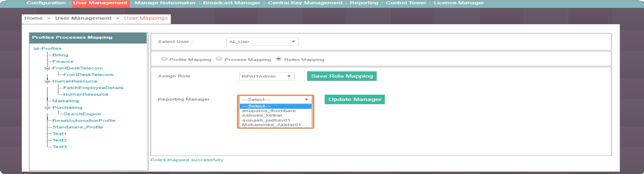Click Save Role Mapping button
This screenshot has height=174, width=644.
[342, 76]
